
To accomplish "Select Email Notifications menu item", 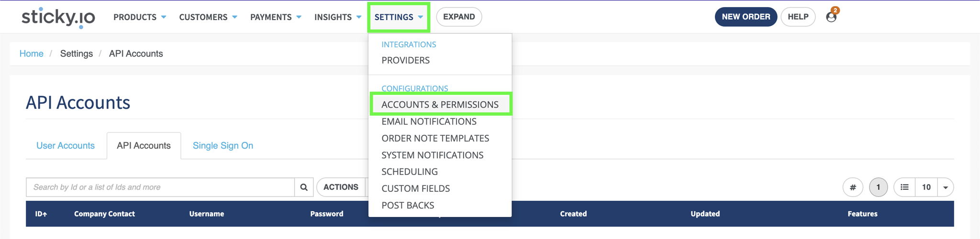I will [x=429, y=121].
